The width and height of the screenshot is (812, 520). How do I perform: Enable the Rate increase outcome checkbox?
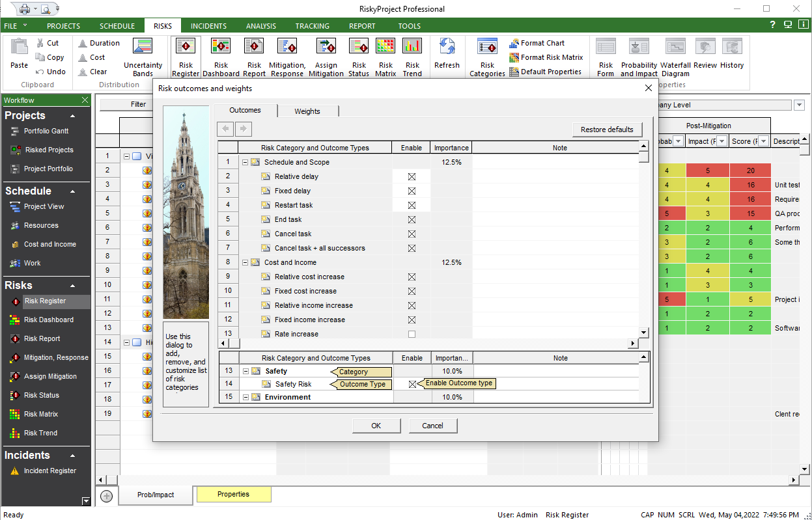pos(412,334)
